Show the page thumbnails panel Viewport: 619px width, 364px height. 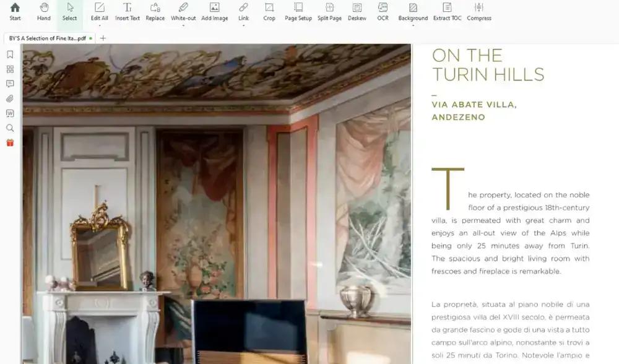(x=10, y=69)
